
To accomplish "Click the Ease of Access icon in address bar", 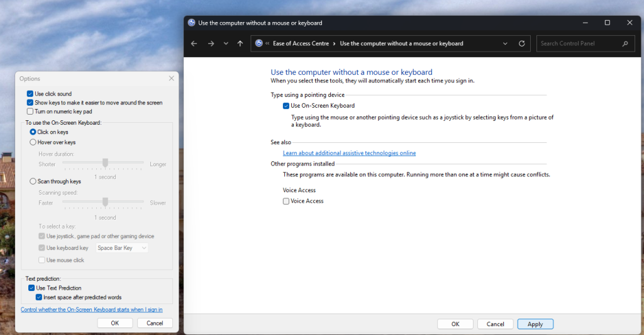I will pyautogui.click(x=258, y=43).
